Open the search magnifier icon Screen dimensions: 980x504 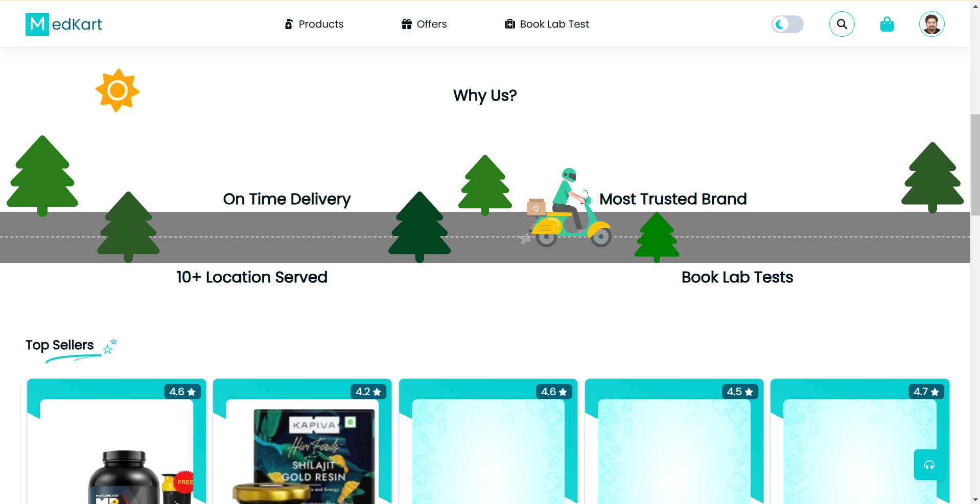[x=842, y=24]
